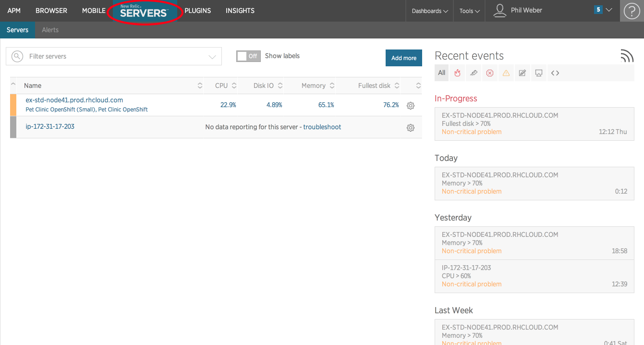The image size is (644, 345).
Task: Click the Recent events title
Action: coord(469,56)
